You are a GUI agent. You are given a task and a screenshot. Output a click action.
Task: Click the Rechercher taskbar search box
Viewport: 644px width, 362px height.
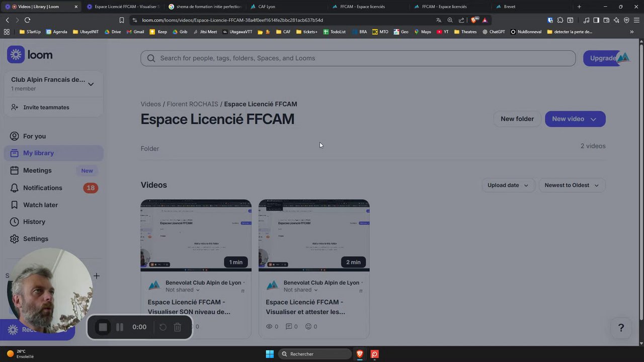coord(314,354)
